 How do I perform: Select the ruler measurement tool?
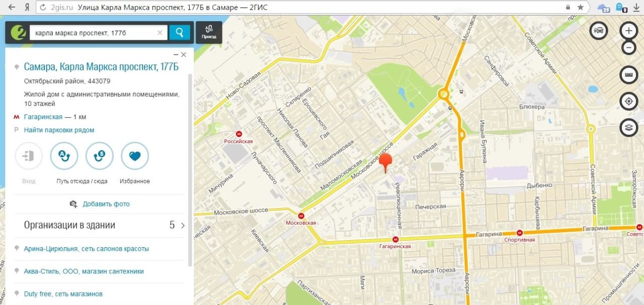coord(628,74)
